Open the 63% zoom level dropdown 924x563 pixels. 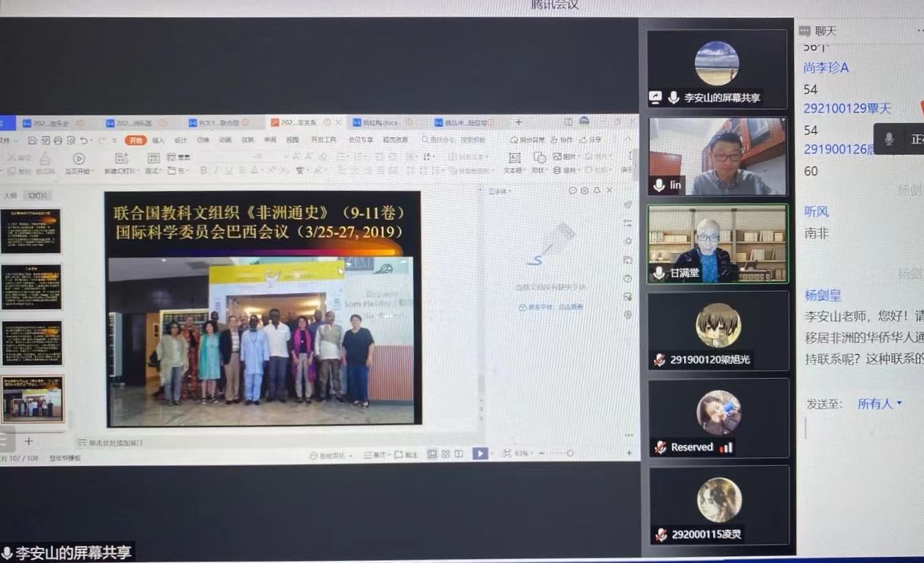pos(521,454)
